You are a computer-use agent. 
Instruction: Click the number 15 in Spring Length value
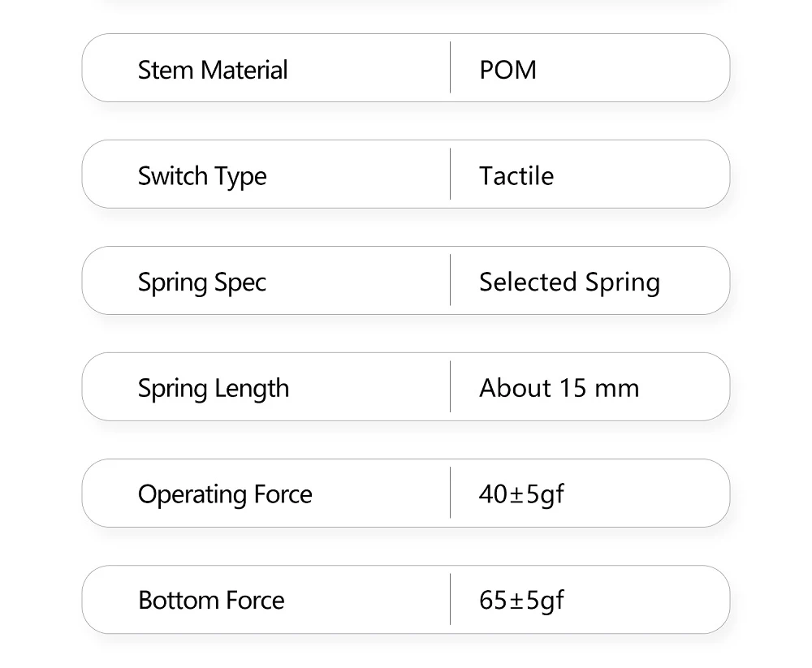[x=572, y=389]
